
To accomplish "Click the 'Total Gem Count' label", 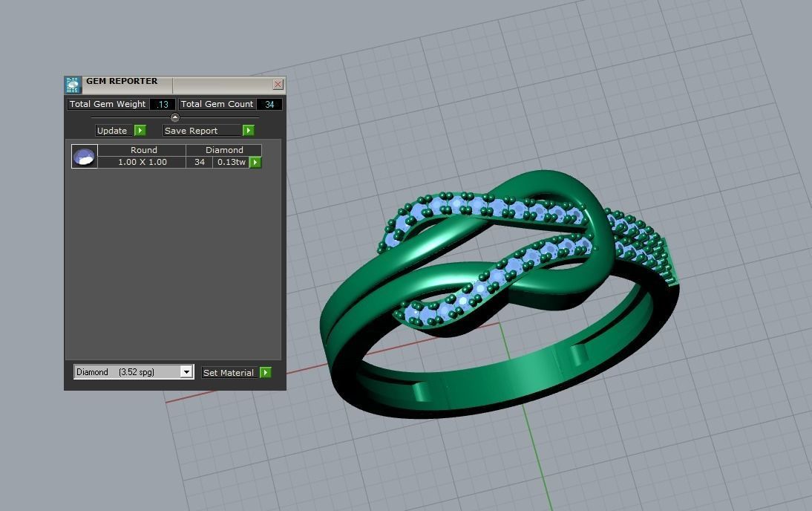I will click(217, 104).
